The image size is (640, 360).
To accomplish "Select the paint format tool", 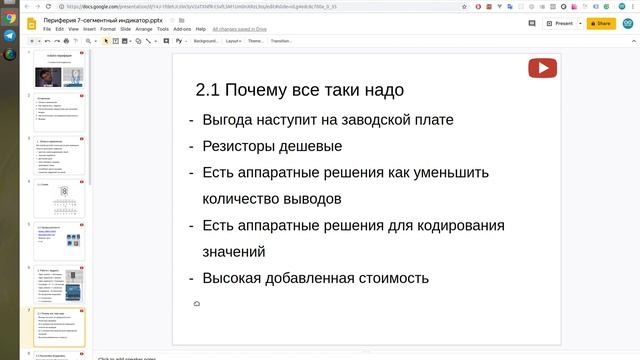I will click(76, 41).
